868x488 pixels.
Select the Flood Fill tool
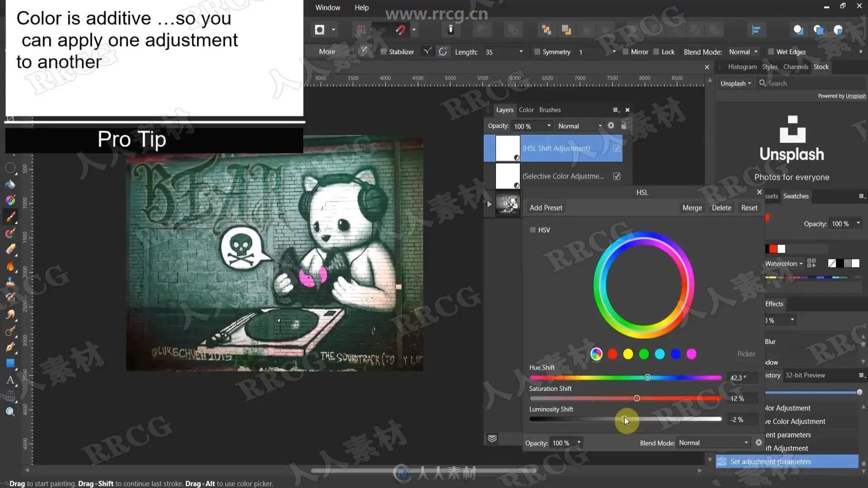[10, 184]
